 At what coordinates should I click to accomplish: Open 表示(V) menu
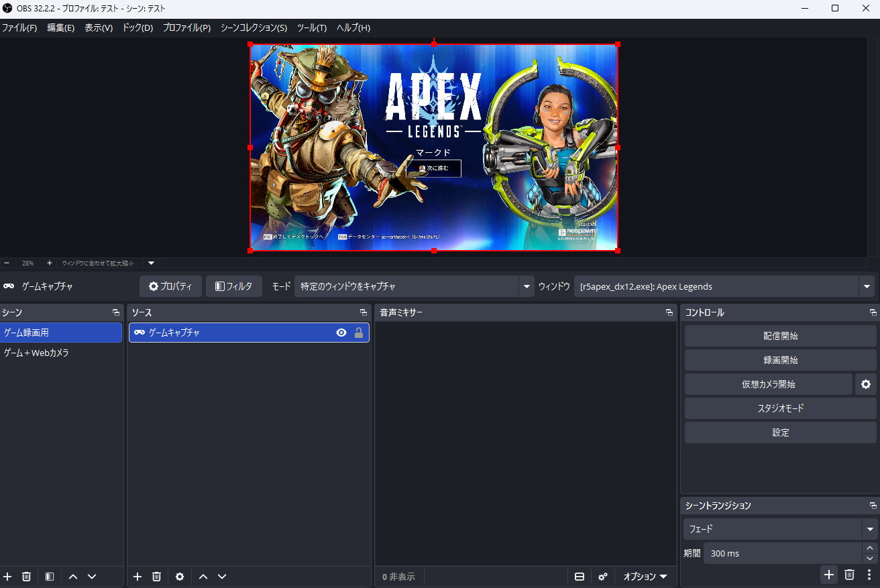99,28
